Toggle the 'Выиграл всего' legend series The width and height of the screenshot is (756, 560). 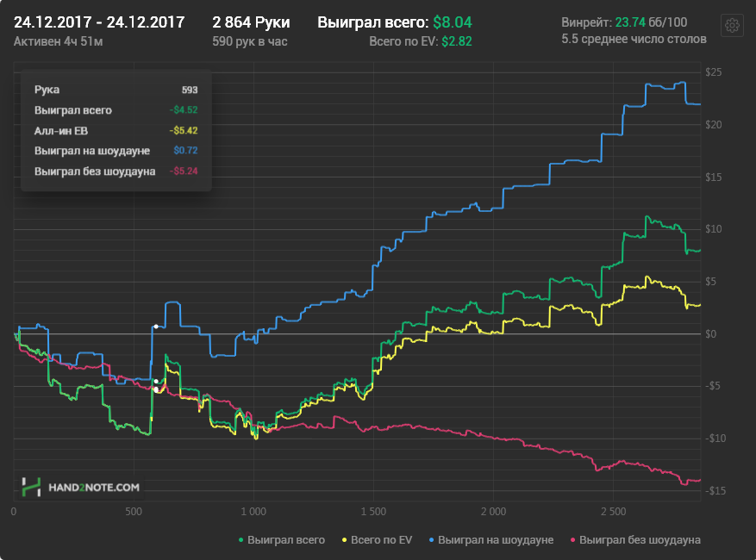(282, 540)
